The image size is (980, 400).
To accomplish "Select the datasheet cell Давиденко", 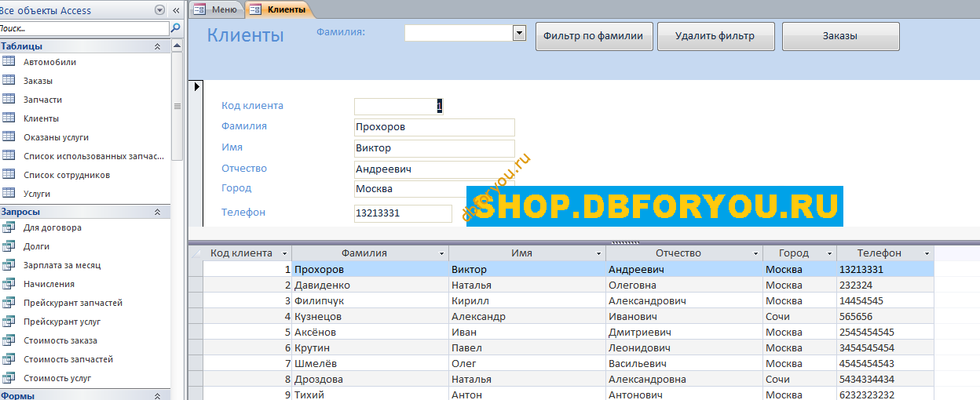I will click(370, 285).
